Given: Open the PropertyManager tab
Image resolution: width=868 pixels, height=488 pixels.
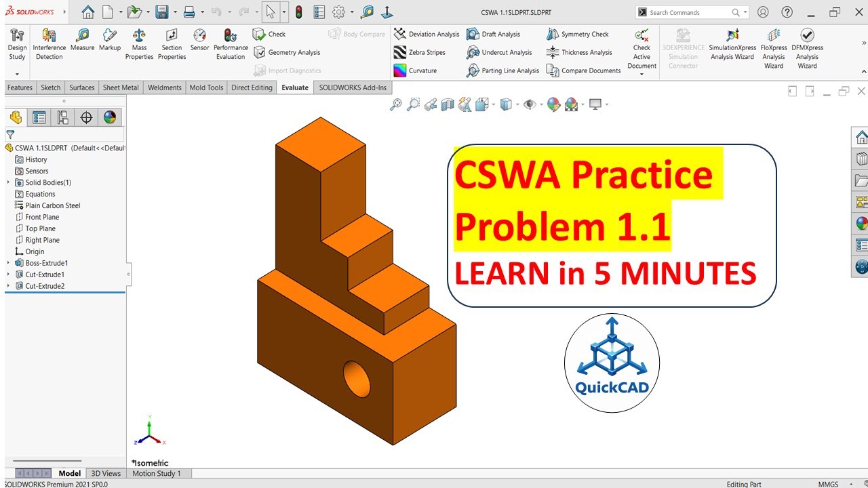Looking at the screenshot, I should tap(39, 117).
